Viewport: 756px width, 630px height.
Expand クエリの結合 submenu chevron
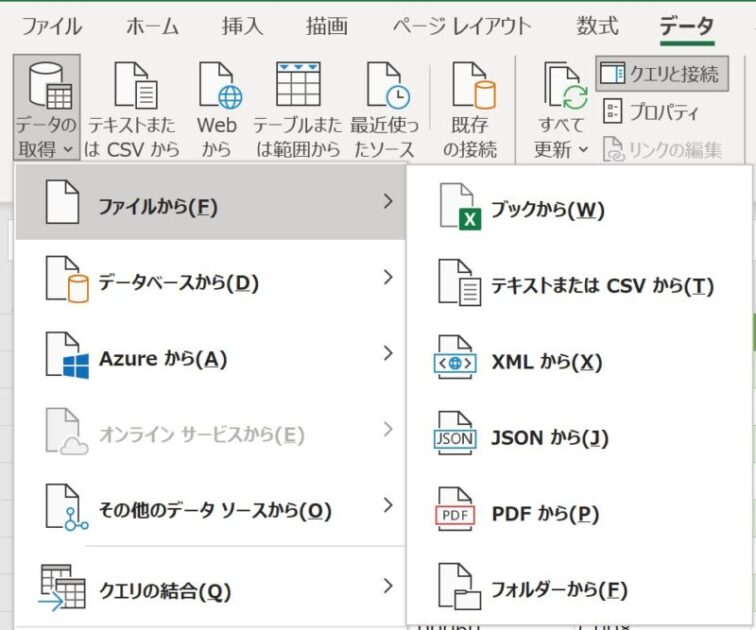coord(388,586)
